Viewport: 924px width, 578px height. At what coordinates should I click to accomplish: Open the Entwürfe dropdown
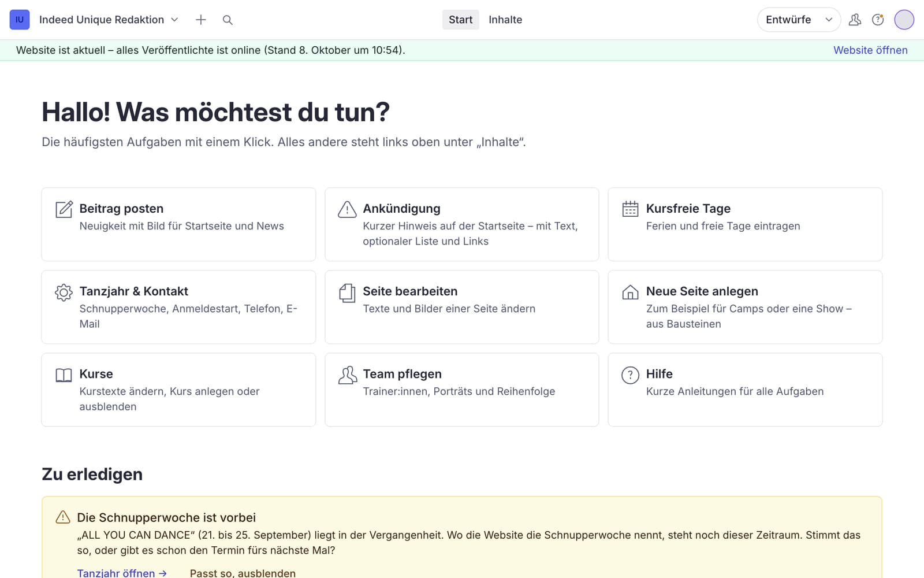coord(799,20)
